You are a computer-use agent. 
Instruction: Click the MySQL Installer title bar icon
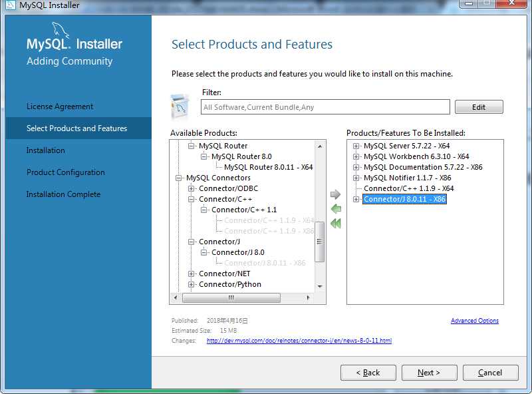pos(11,5)
